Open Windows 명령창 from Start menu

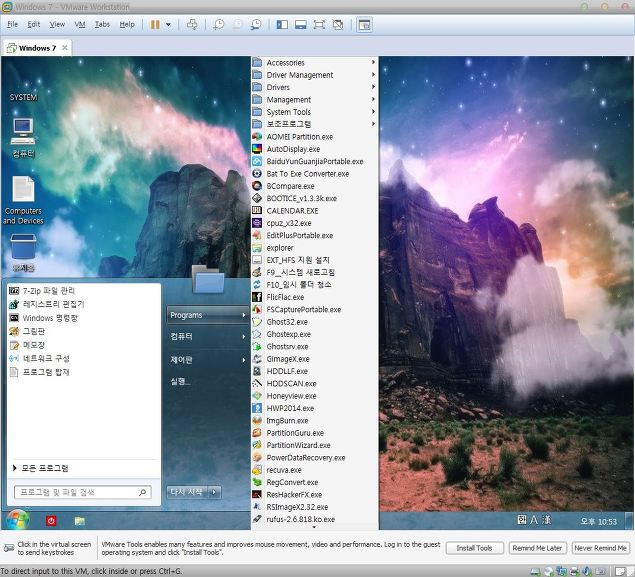point(83,318)
